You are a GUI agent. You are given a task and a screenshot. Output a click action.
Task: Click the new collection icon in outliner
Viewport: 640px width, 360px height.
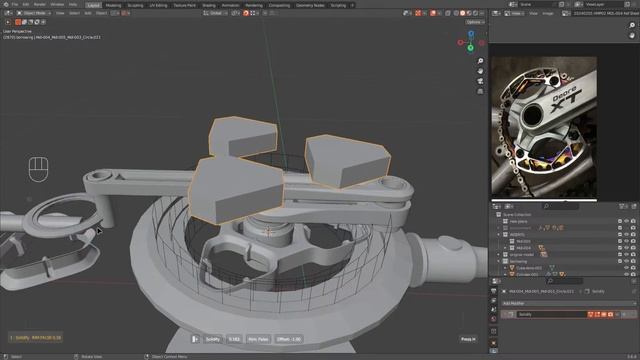point(634,207)
